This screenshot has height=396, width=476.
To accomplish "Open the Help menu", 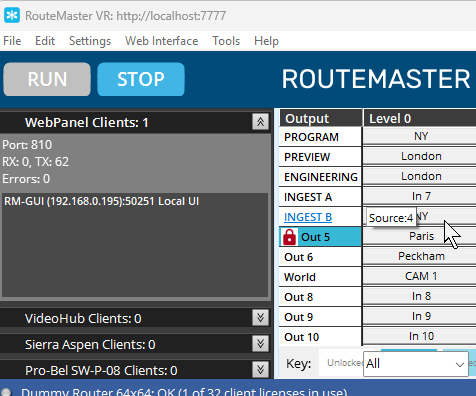I will coord(266,41).
